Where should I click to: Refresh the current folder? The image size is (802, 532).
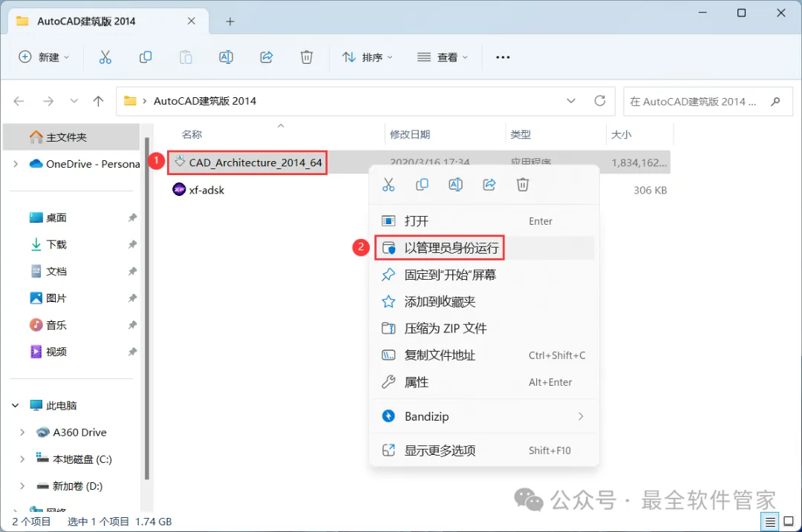[600, 101]
